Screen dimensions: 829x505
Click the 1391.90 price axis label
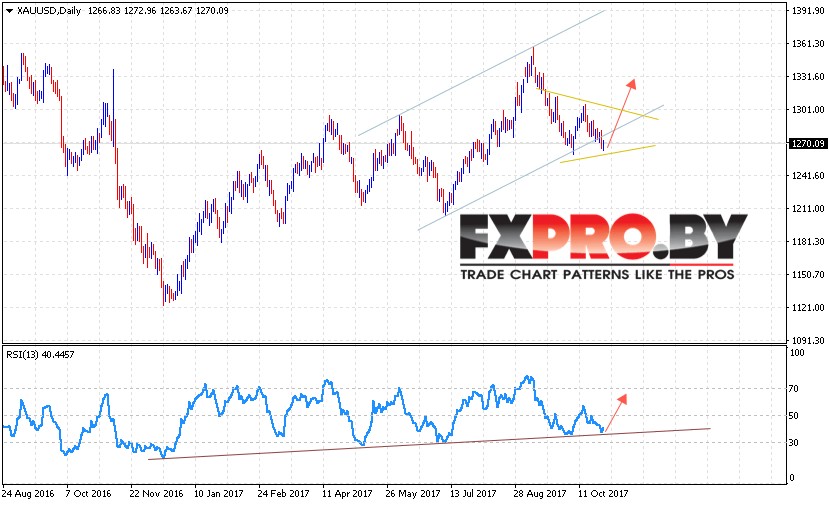808,11
